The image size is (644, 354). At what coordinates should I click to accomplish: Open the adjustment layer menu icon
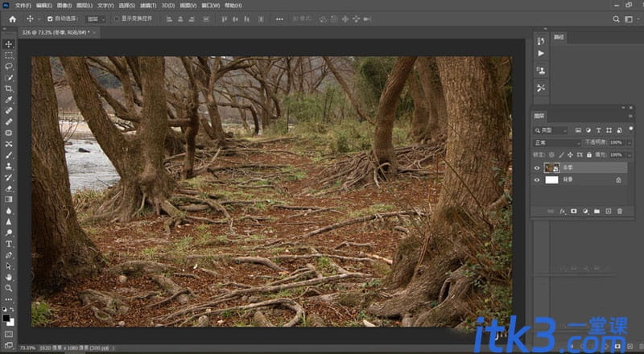pos(585,211)
